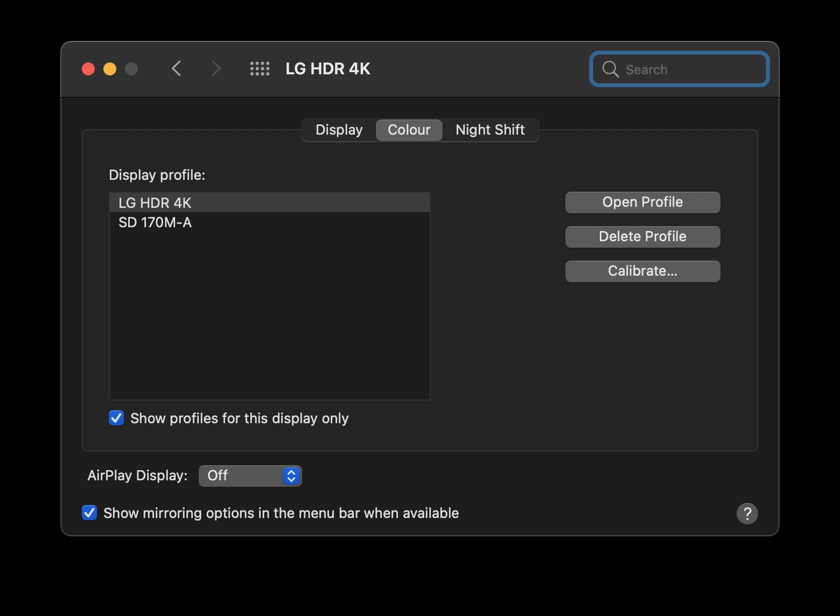The width and height of the screenshot is (840, 616).
Task: Select the Colour tab
Action: pyautogui.click(x=409, y=130)
